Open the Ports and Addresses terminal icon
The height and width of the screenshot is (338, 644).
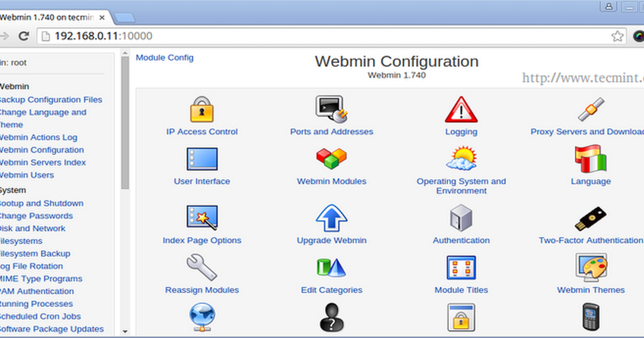click(x=331, y=109)
